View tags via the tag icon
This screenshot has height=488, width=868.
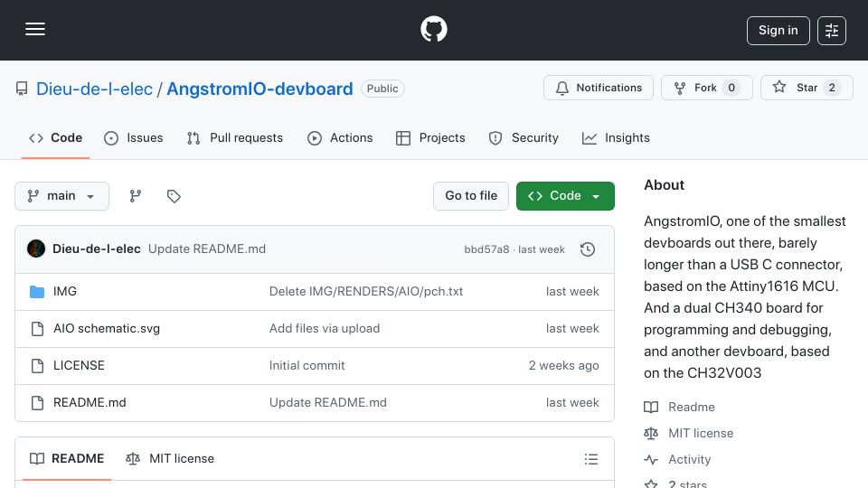point(174,196)
